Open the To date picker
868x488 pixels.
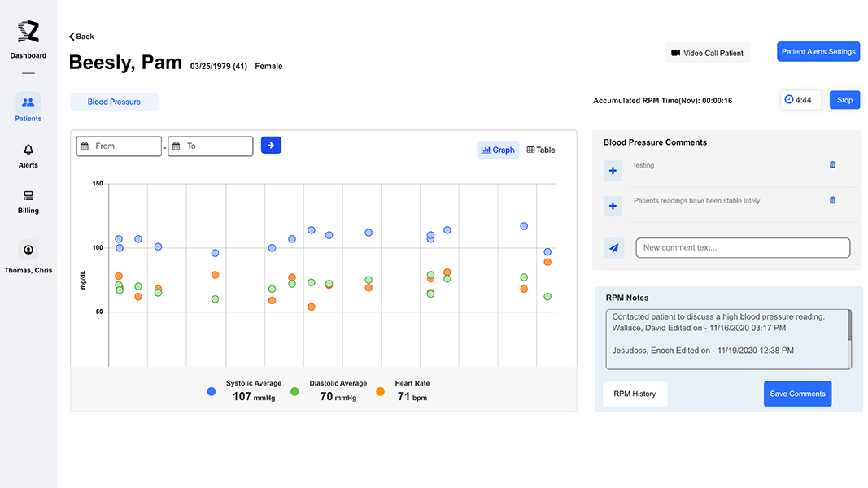(211, 146)
